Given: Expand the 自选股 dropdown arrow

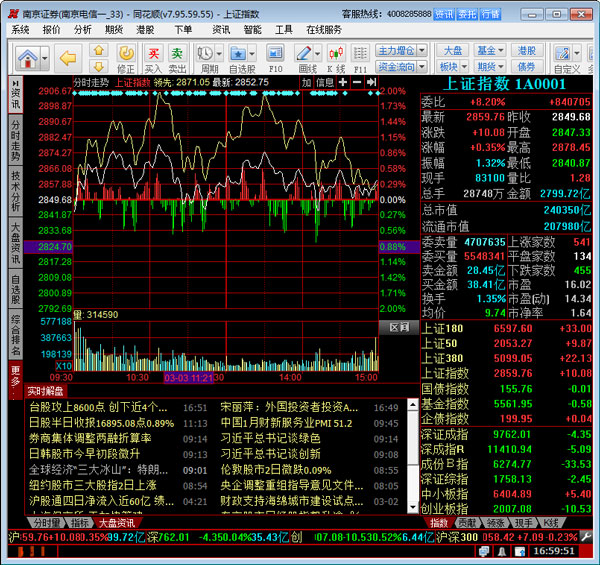Looking at the screenshot, I should pos(252,54).
